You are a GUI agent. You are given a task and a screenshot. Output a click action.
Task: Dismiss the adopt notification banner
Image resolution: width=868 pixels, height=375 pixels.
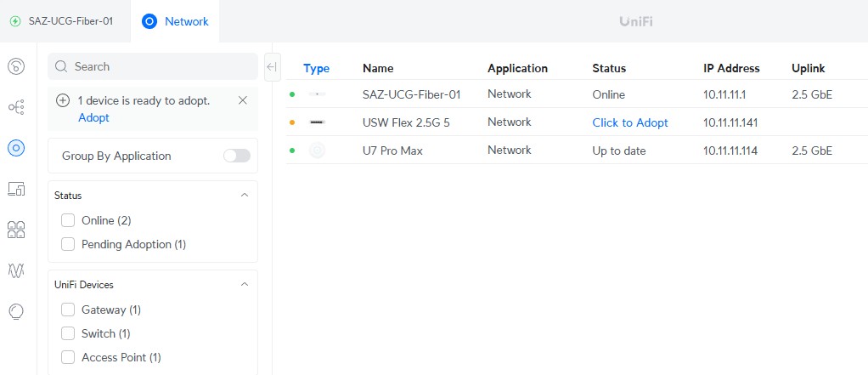[243, 100]
